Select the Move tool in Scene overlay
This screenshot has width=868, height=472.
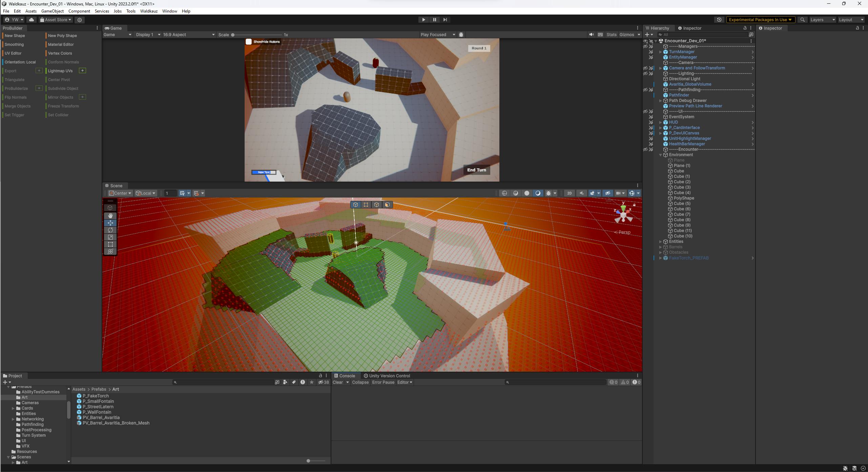(110, 223)
